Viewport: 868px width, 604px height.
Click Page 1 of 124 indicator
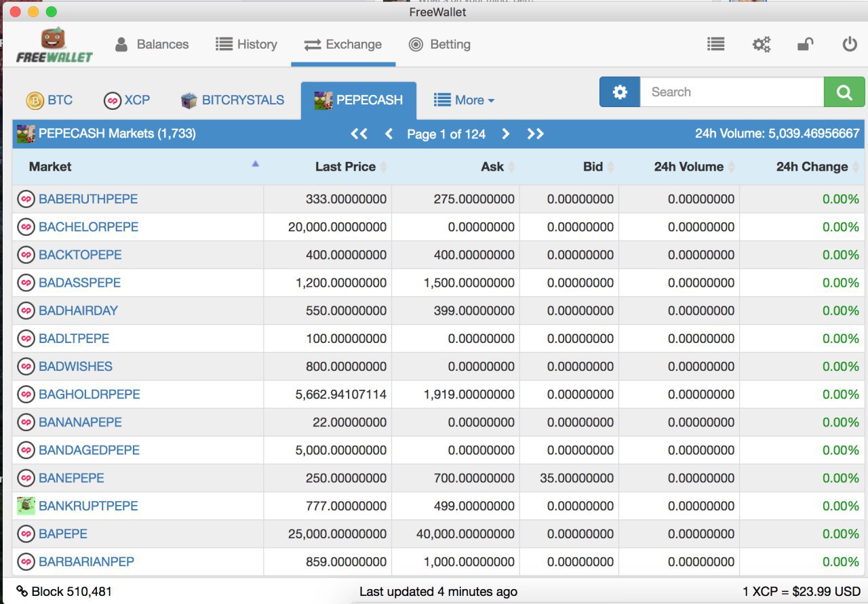pos(446,134)
